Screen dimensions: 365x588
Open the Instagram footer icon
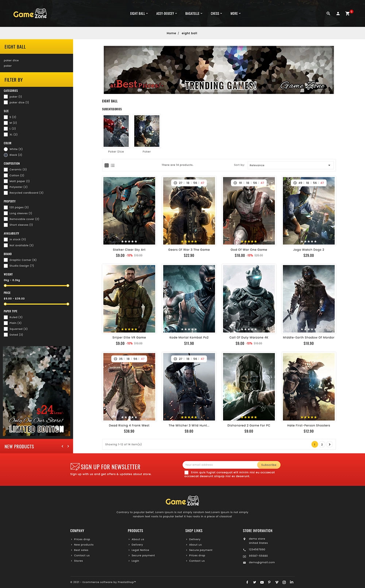click(x=284, y=582)
